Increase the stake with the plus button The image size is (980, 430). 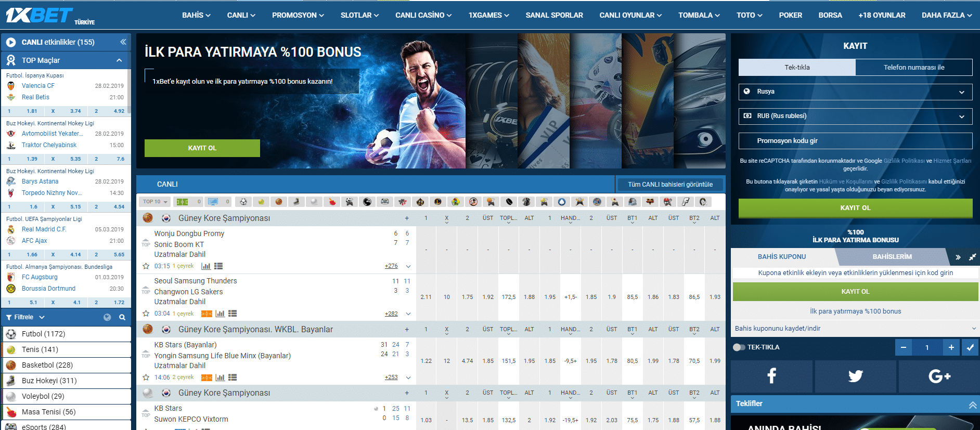pyautogui.click(x=951, y=347)
